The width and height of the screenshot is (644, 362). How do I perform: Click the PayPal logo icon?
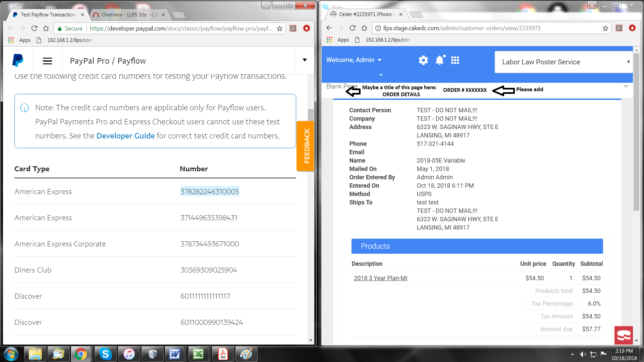coord(18,61)
